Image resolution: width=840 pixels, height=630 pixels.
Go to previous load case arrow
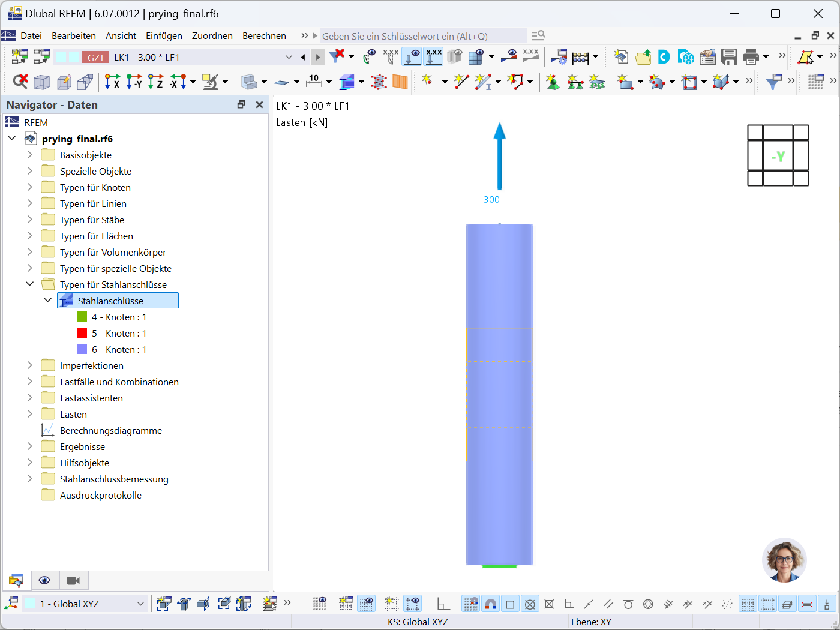[303, 57]
